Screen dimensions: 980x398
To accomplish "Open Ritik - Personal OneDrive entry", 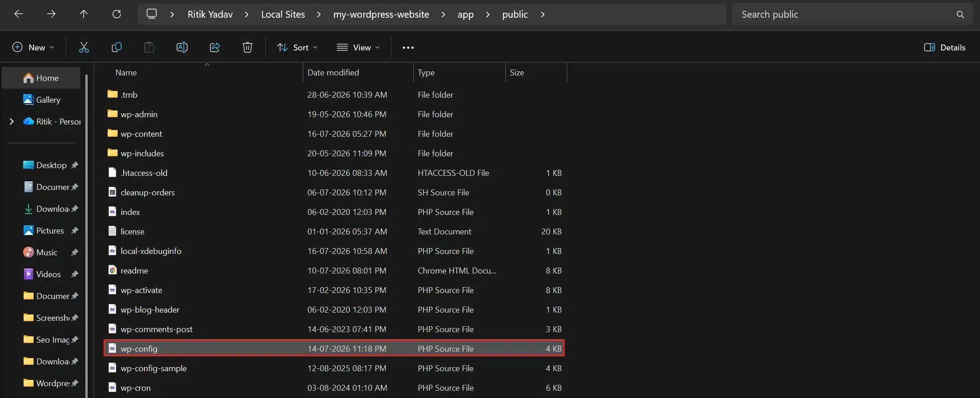I will [x=51, y=121].
